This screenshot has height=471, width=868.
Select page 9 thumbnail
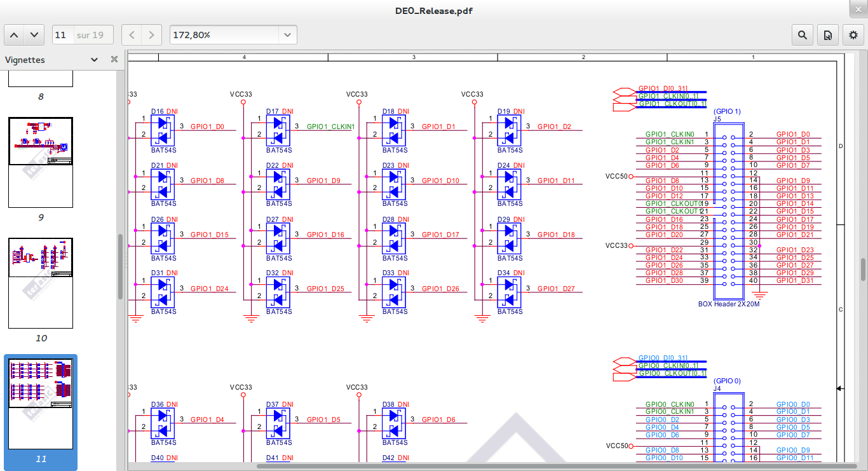coord(41,162)
